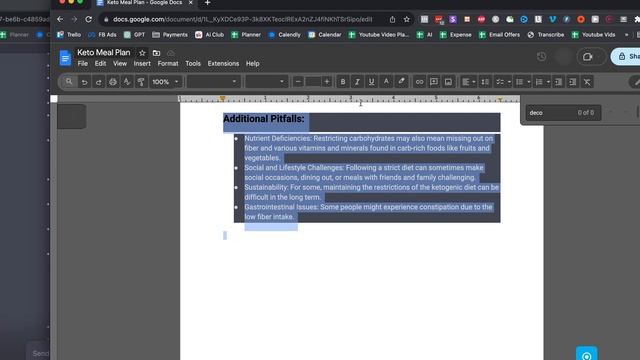Click the Keto Meal Plan title field
This screenshot has width=640, height=360.
104,53
